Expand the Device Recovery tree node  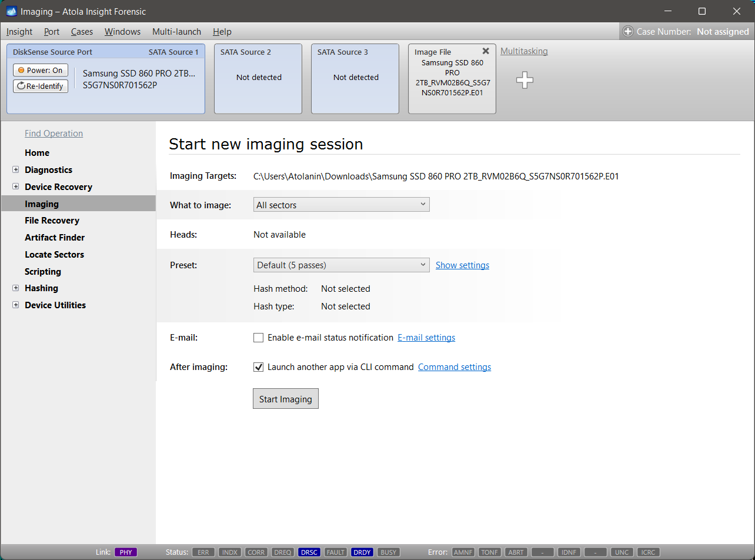[15, 187]
